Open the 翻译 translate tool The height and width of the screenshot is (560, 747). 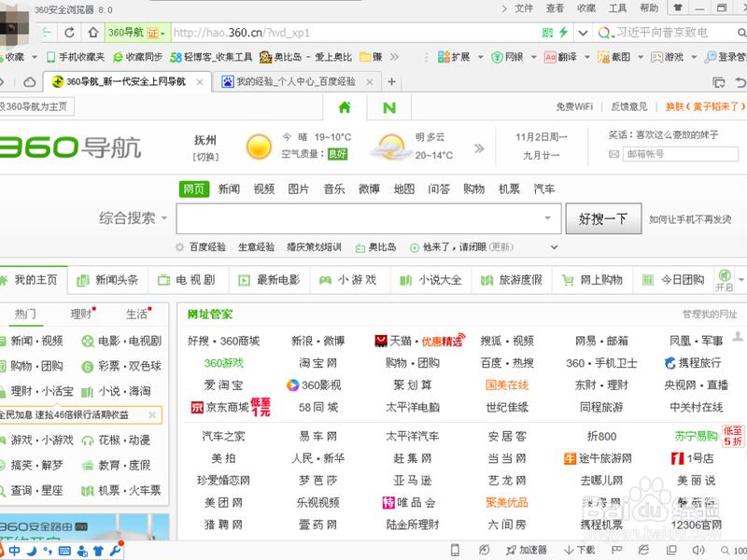click(x=561, y=57)
